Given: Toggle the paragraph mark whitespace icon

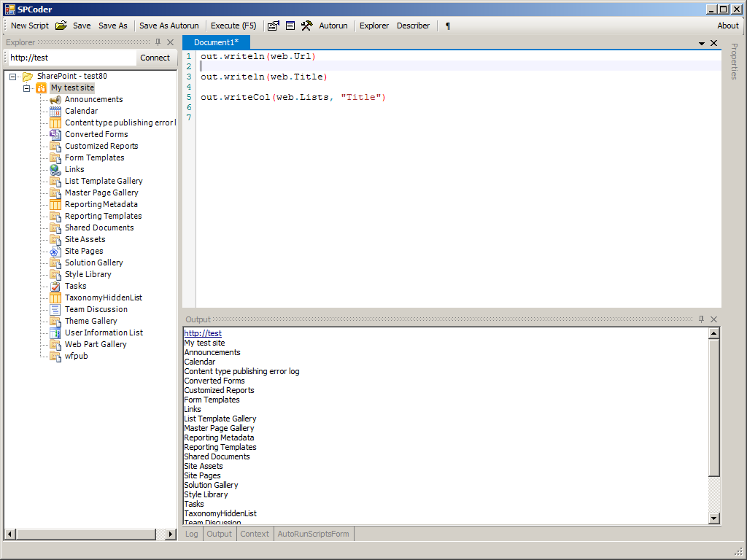Looking at the screenshot, I should coord(448,26).
